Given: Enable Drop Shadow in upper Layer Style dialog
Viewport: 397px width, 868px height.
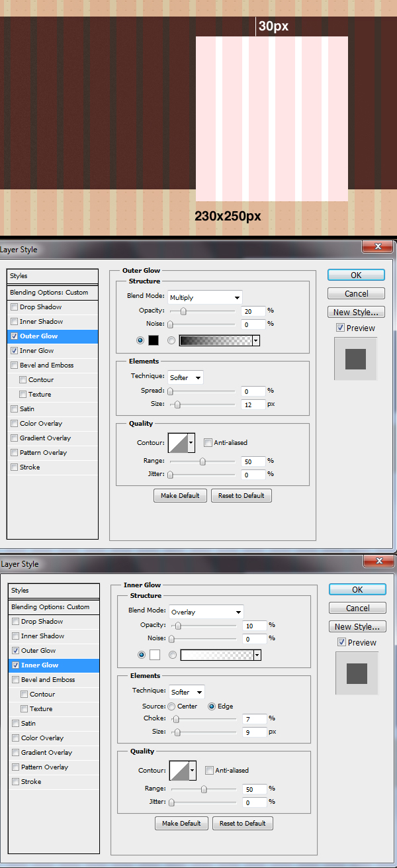Looking at the screenshot, I should pos(15,307).
